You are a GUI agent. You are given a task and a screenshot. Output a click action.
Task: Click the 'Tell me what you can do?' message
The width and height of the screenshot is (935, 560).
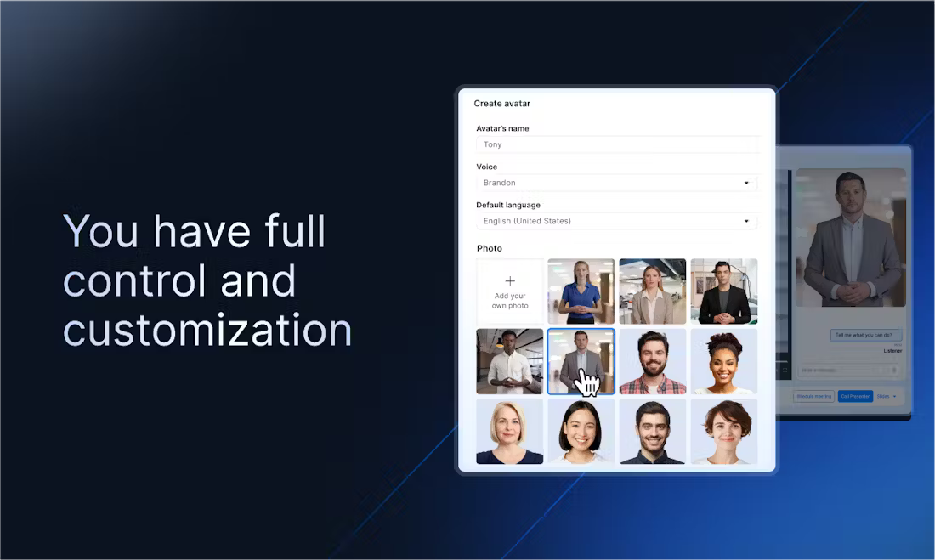coord(866,335)
